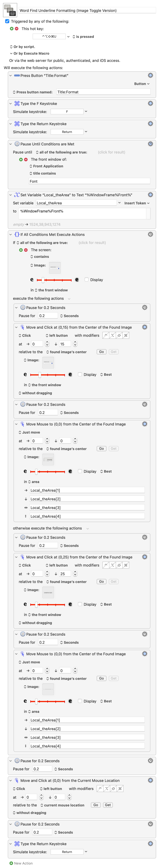Open the 'Or by script.' trigger popup
This screenshot has height=868, width=159.
pyautogui.click(x=23, y=47)
